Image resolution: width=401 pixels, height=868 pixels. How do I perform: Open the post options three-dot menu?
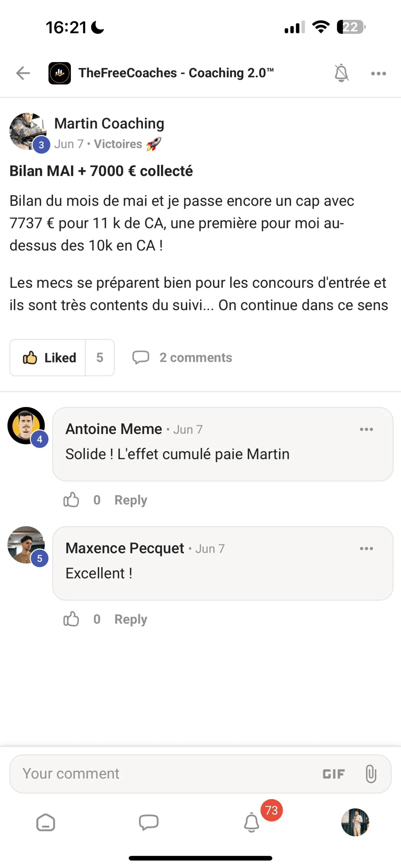[378, 73]
